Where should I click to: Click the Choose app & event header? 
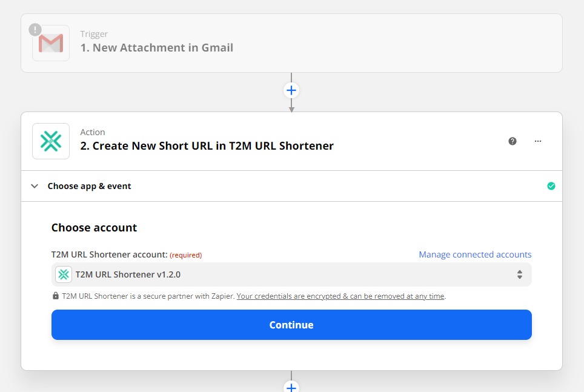click(x=90, y=186)
